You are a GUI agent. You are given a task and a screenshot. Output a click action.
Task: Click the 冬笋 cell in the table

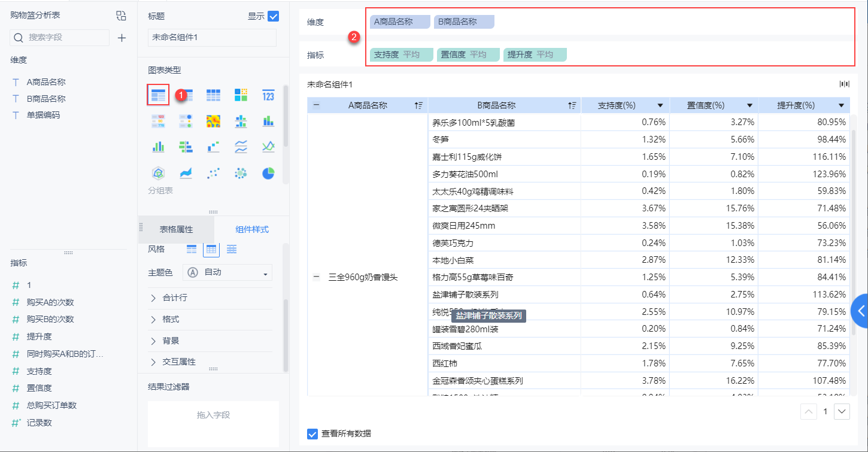(505, 139)
